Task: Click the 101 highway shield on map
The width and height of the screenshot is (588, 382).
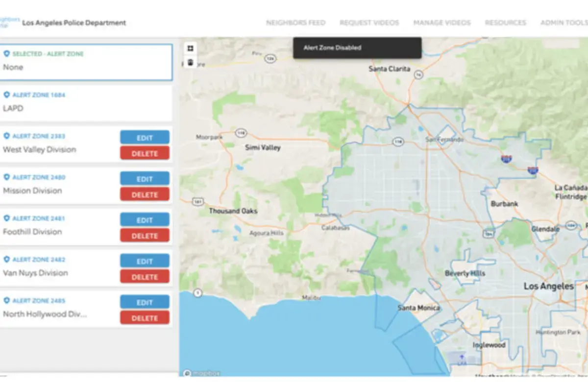Action: 198,201
